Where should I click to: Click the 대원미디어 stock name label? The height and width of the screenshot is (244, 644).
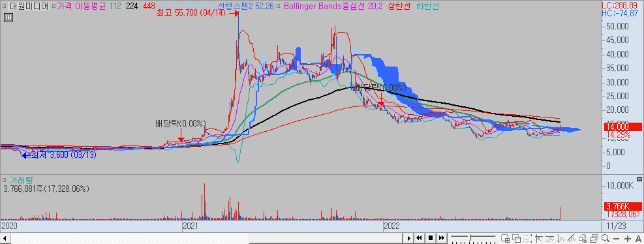click(x=28, y=6)
